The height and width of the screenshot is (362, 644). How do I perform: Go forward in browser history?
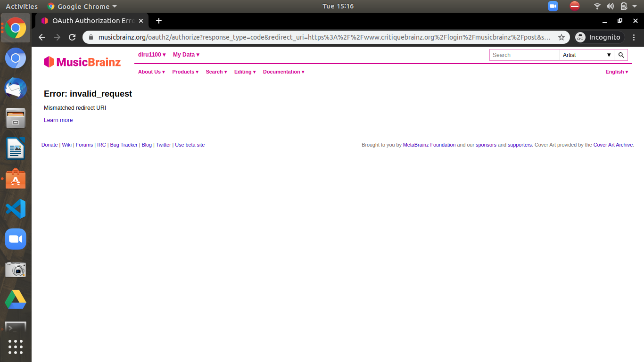(x=57, y=37)
